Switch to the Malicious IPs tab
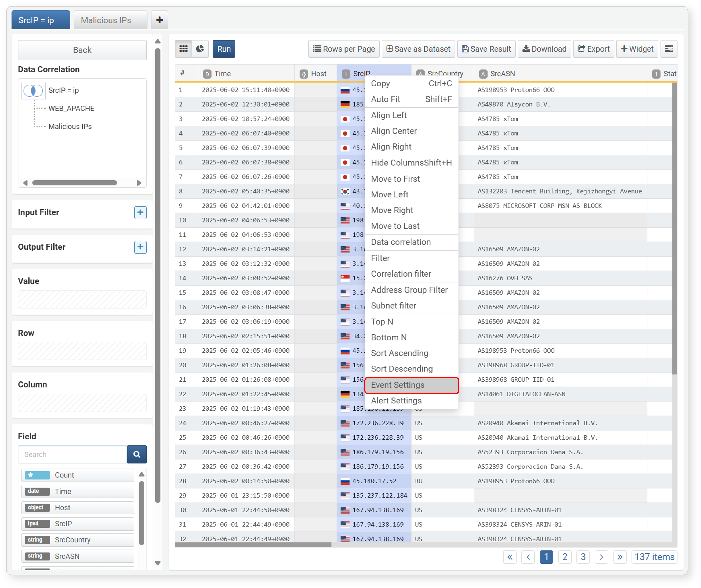 click(x=111, y=20)
